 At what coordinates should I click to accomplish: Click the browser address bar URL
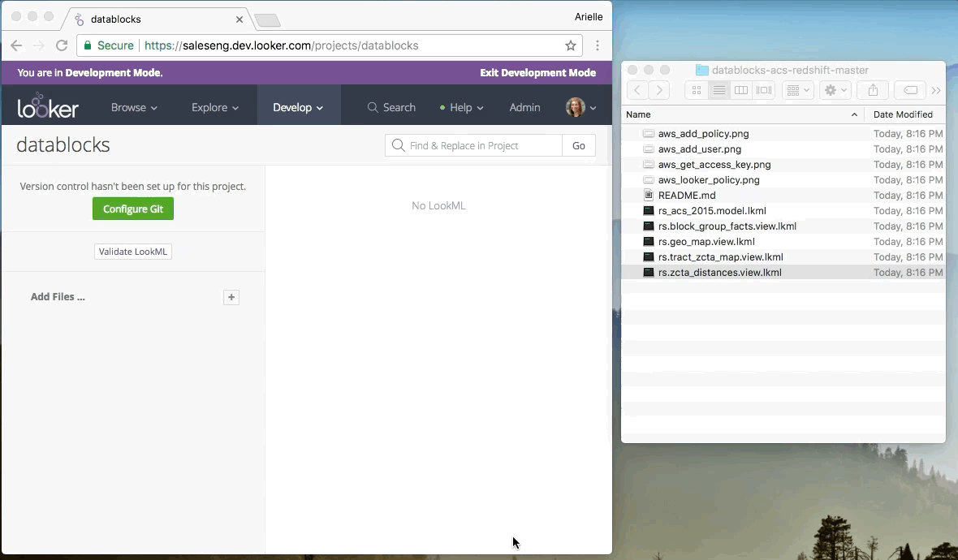click(x=281, y=45)
